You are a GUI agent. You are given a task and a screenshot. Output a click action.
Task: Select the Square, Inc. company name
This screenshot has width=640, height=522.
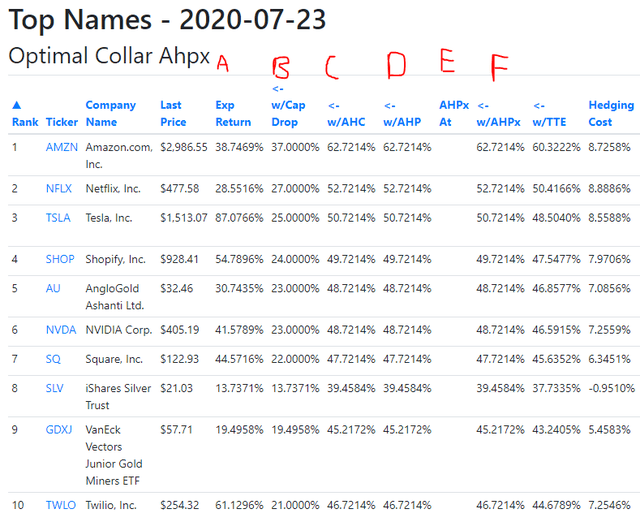point(114,359)
